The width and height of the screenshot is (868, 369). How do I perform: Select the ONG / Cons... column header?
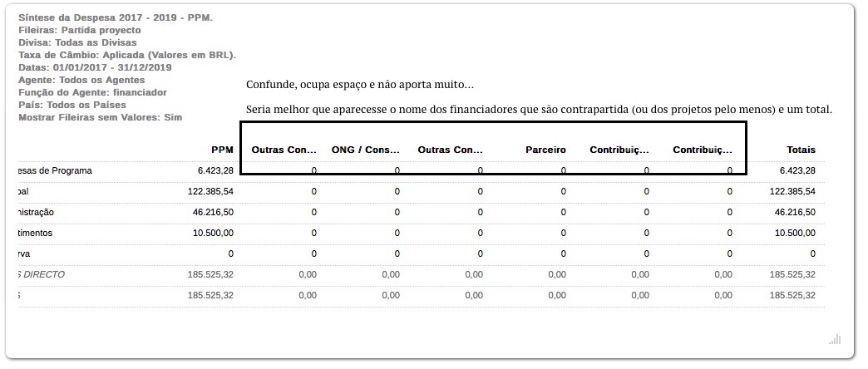[365, 150]
